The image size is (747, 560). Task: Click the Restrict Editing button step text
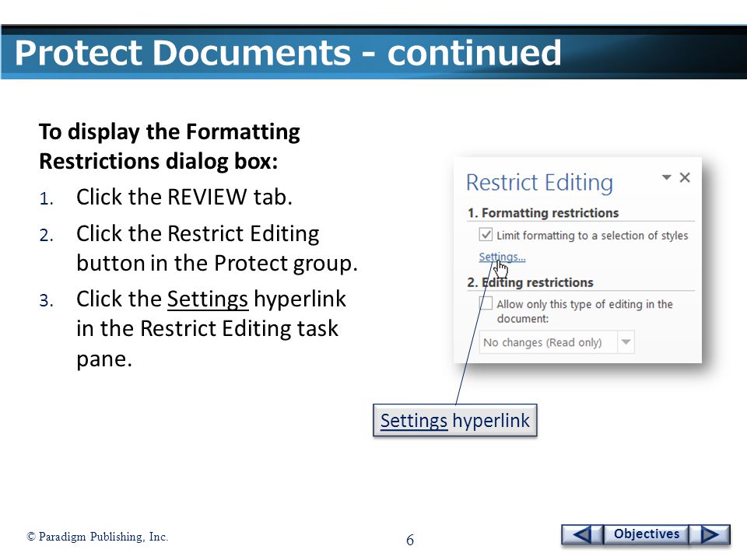[217, 248]
